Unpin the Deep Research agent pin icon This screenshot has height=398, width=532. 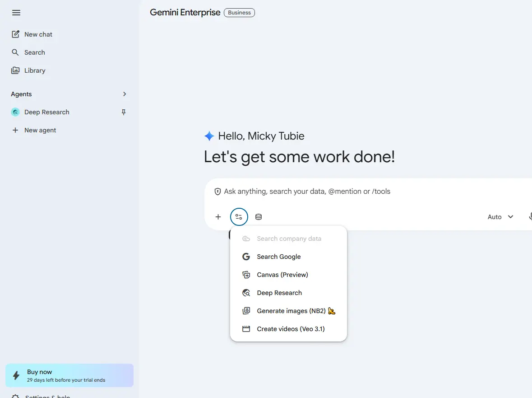(x=124, y=112)
